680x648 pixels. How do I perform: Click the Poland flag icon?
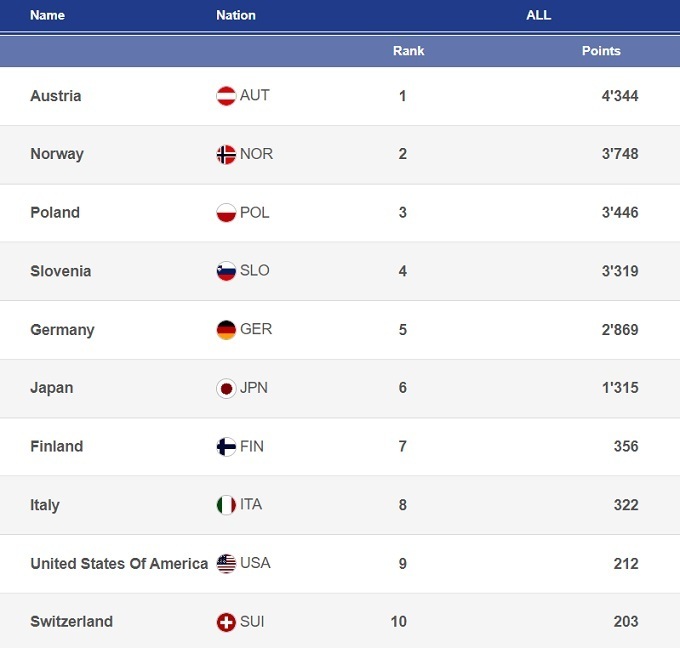click(x=226, y=213)
